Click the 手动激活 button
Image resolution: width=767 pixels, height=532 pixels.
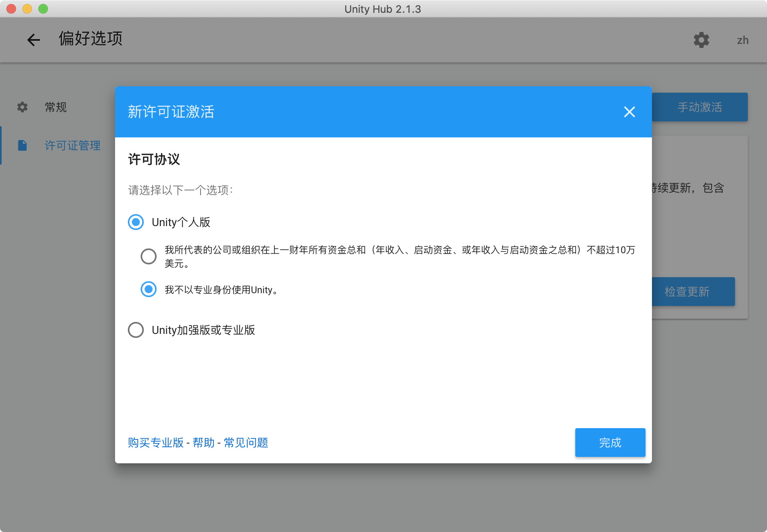(699, 107)
